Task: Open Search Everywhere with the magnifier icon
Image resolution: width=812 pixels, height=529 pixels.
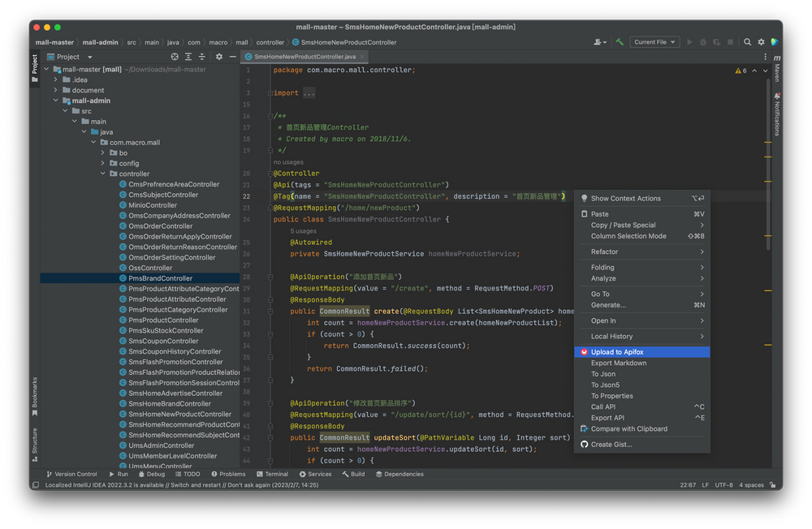Action: pos(747,41)
